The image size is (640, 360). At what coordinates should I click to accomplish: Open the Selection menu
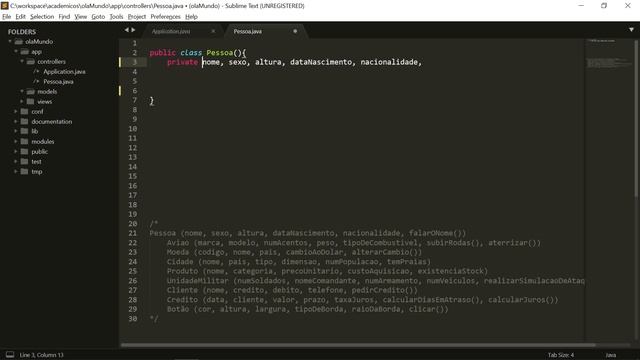click(x=42, y=17)
